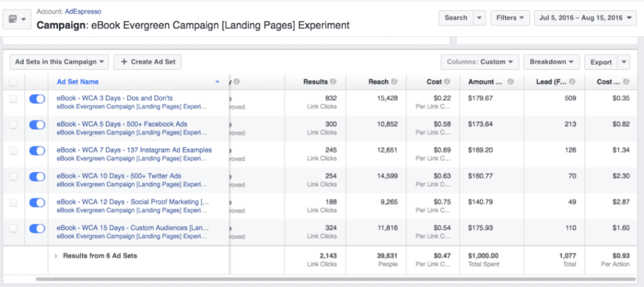Open the Filters menu
The image size is (644, 287).
[x=509, y=18]
